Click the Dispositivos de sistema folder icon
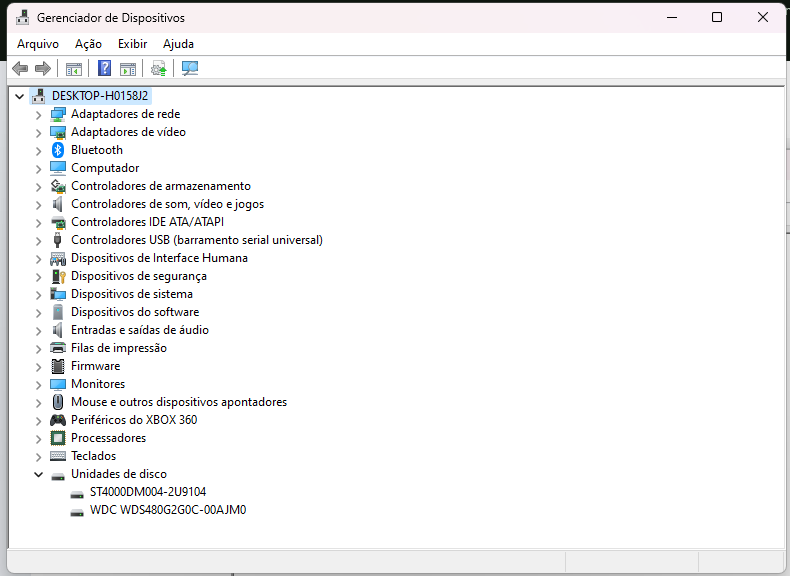 click(x=58, y=294)
